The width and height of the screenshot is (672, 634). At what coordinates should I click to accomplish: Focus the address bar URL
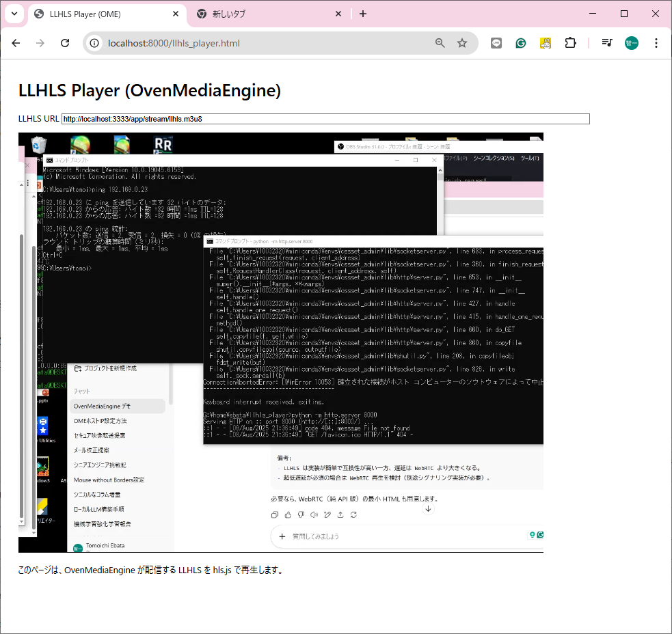click(174, 43)
